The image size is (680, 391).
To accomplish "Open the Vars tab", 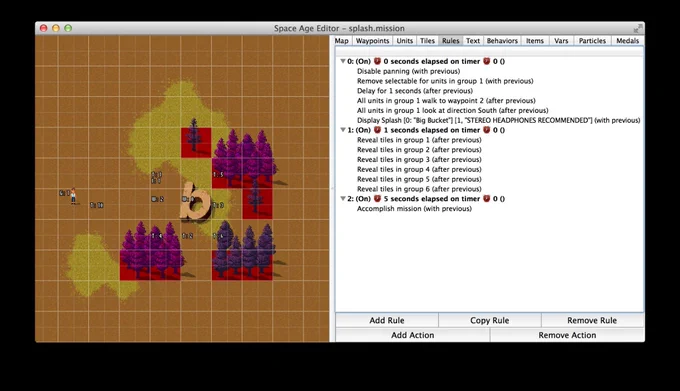I will (x=561, y=41).
